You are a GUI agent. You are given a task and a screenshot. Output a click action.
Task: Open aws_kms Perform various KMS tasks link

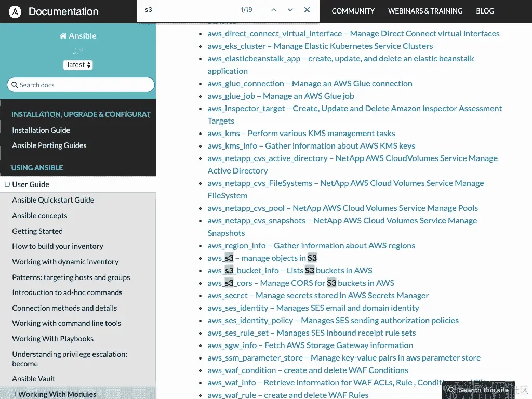tap(301, 134)
